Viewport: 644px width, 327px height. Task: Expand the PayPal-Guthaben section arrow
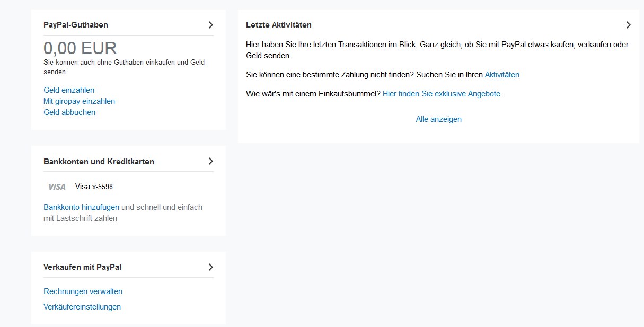coord(210,25)
